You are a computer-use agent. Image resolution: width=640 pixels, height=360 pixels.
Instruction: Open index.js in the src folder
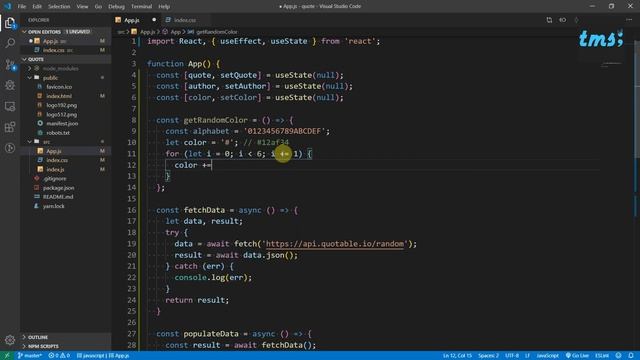click(55, 169)
